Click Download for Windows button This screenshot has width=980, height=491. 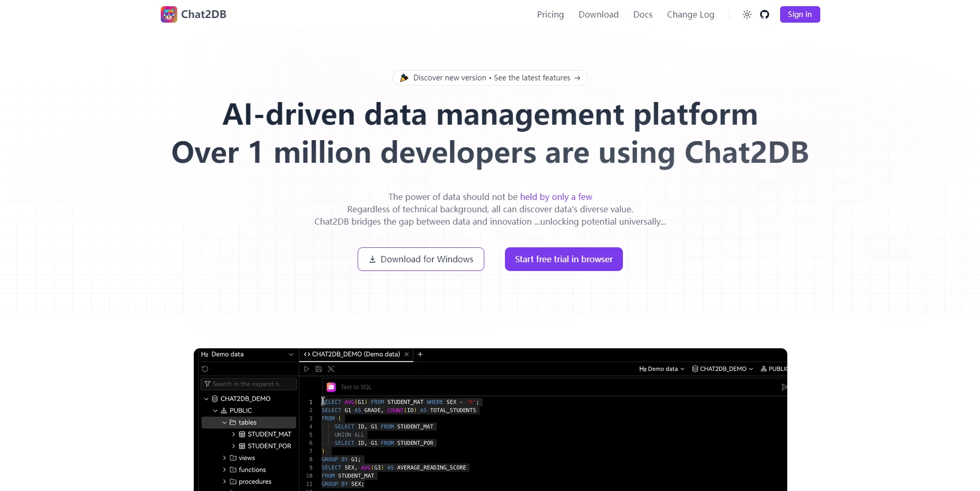[421, 259]
